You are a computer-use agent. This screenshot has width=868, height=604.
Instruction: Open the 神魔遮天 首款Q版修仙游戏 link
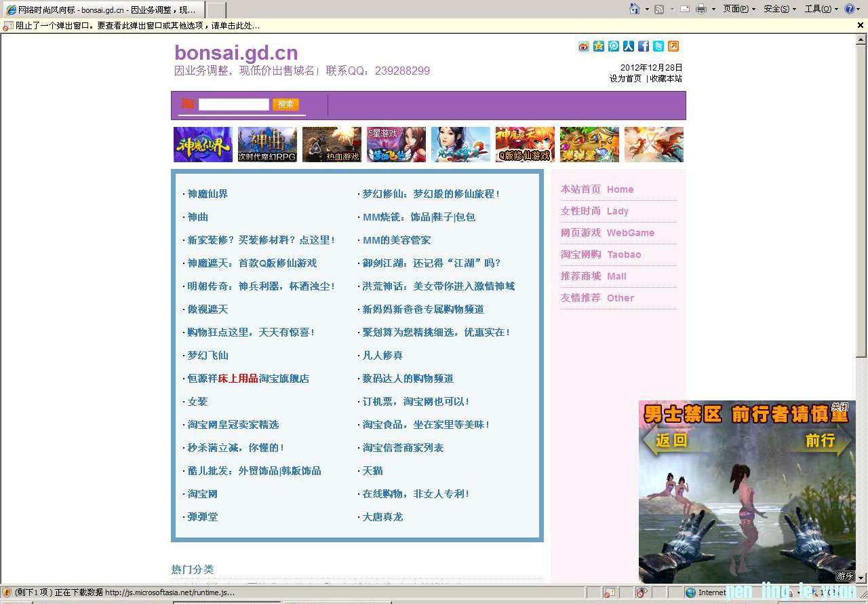click(252, 263)
